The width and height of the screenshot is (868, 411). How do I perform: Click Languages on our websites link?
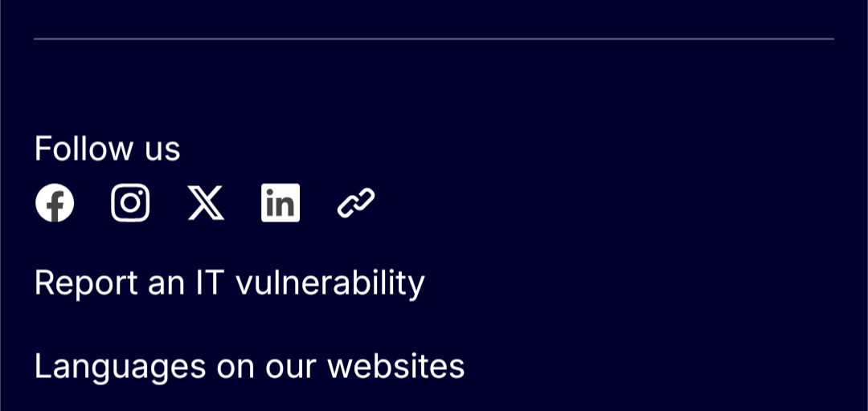pyautogui.click(x=249, y=366)
